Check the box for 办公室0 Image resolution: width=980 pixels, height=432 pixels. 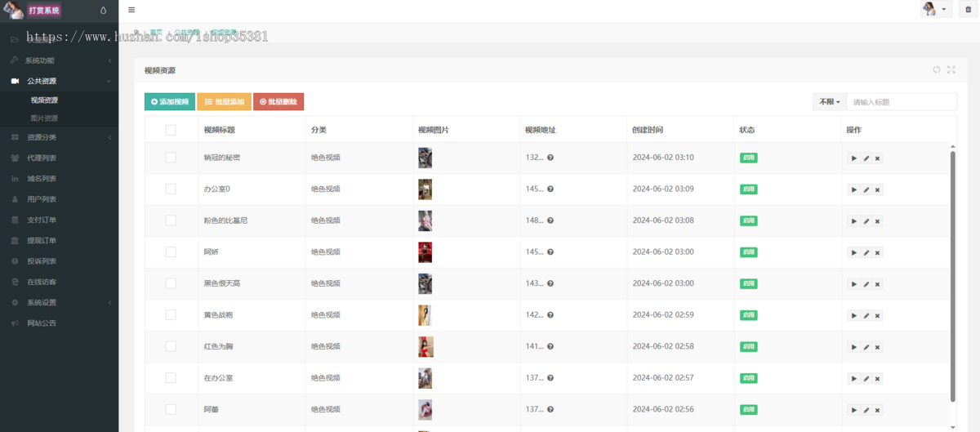click(171, 189)
